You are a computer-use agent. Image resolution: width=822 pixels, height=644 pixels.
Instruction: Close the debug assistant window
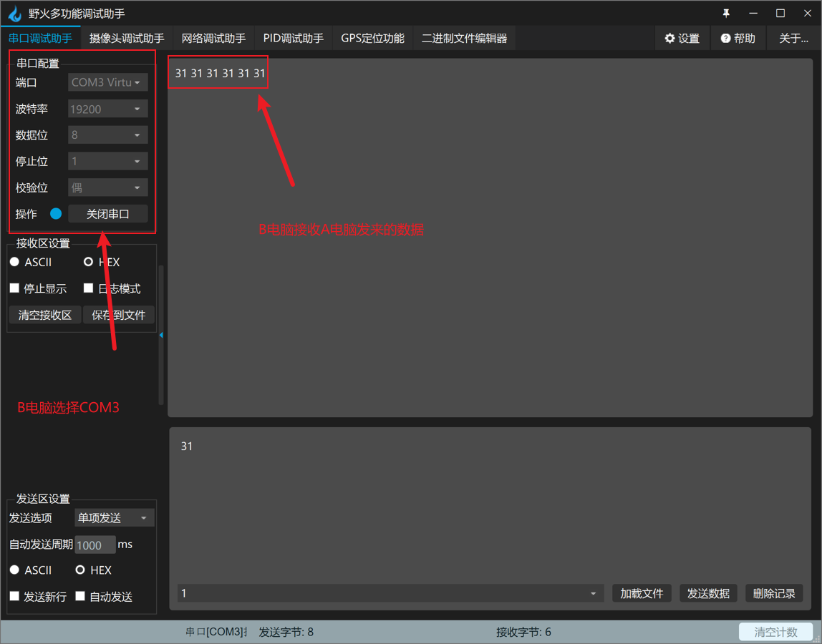[x=808, y=13]
